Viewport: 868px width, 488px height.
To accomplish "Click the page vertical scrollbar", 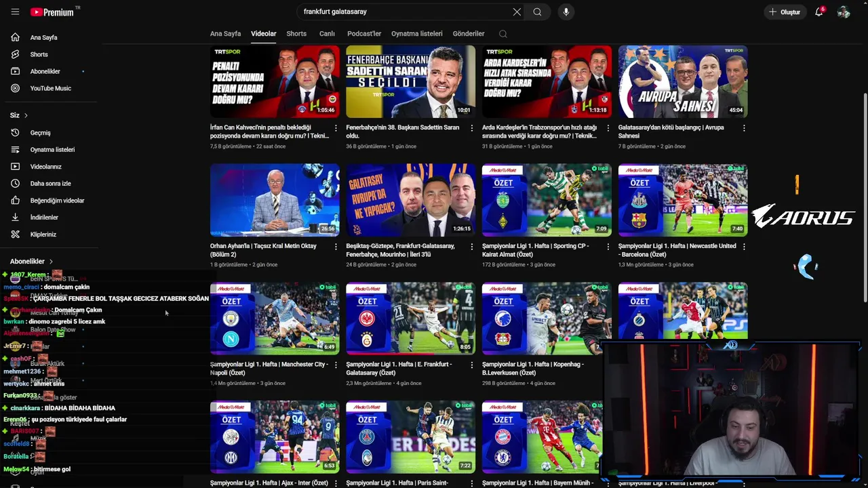I will (864, 197).
